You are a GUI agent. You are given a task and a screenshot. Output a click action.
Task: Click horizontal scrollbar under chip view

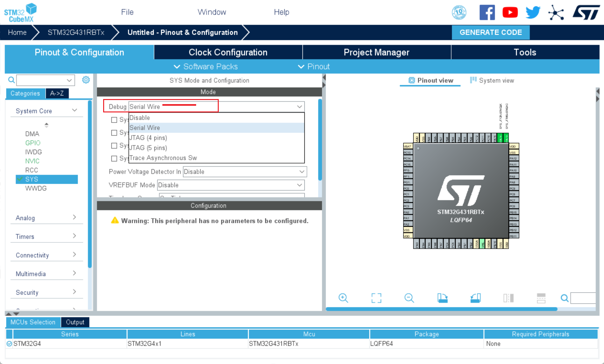[x=441, y=309]
